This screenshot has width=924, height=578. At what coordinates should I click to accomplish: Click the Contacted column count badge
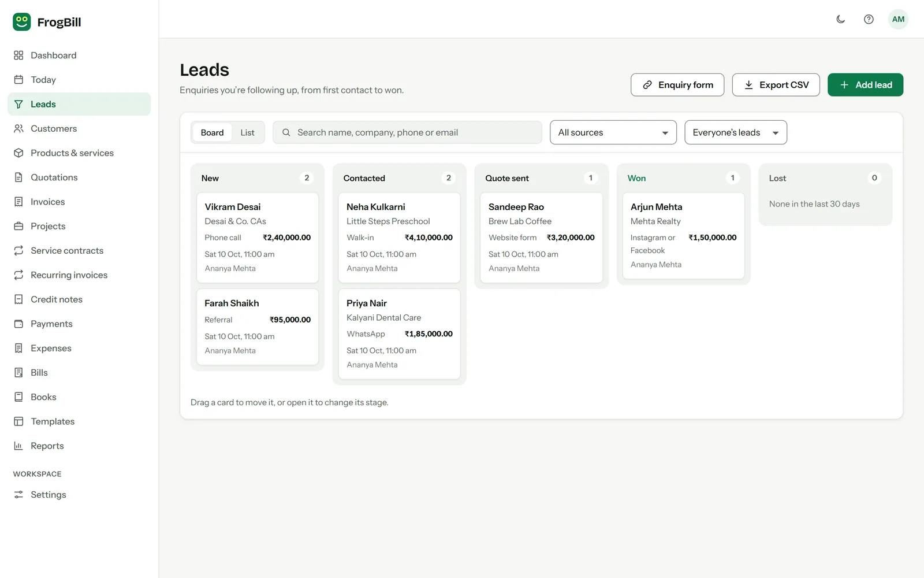(449, 178)
